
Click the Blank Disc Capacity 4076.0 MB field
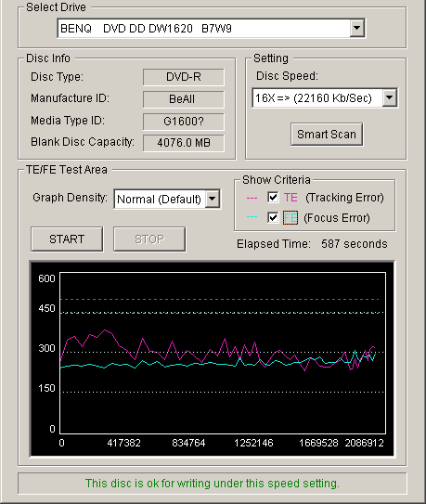click(x=184, y=143)
